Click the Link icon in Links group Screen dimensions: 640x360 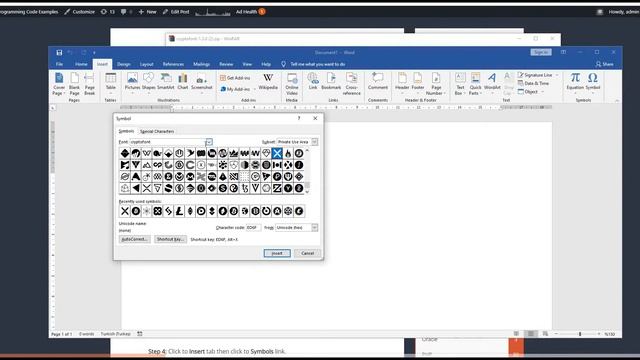[313, 78]
